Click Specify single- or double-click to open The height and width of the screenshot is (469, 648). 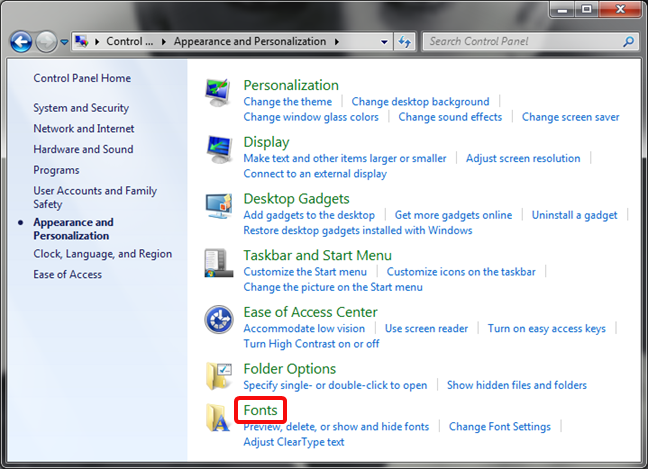pyautogui.click(x=335, y=385)
